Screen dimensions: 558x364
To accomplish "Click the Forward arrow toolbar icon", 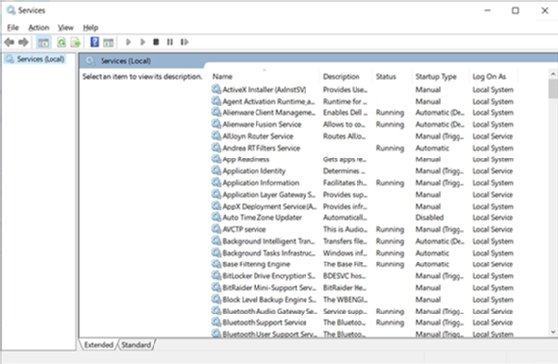I will pos(23,42).
